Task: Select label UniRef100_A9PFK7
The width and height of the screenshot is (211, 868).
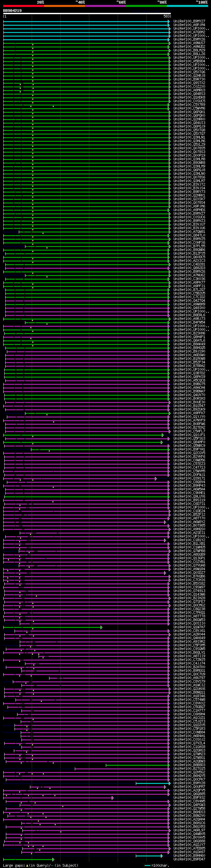Action: click(x=190, y=413)
